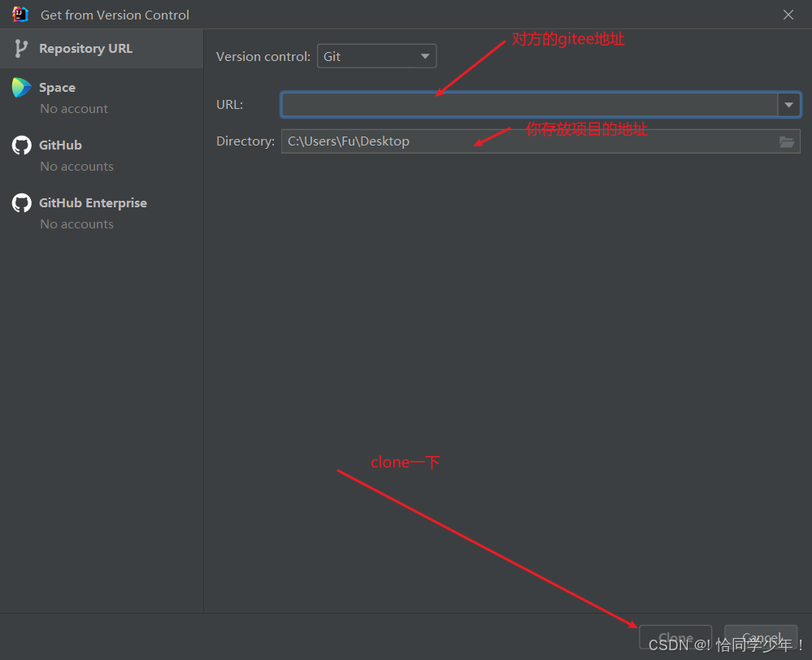Click the 'Directory:' label

click(x=245, y=141)
